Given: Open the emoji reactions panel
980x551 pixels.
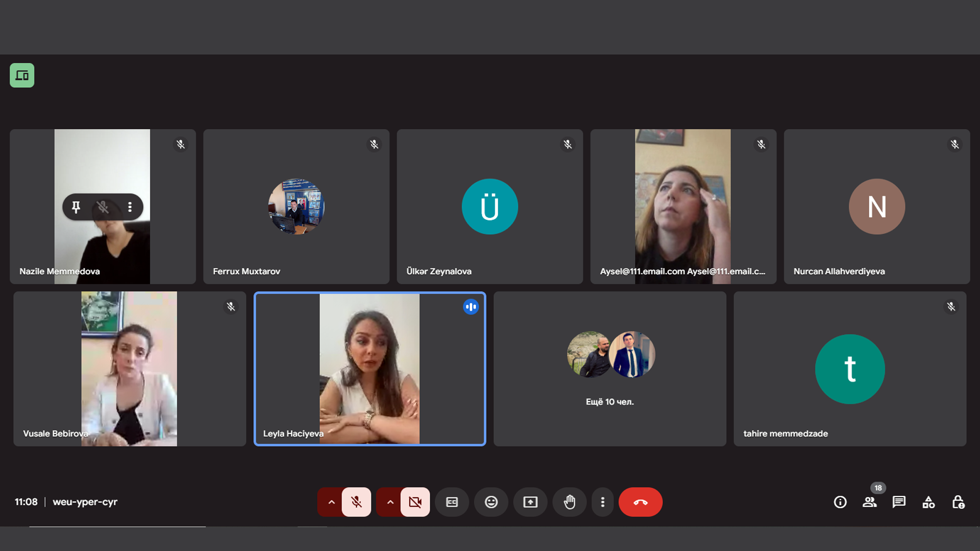Looking at the screenshot, I should (x=491, y=502).
